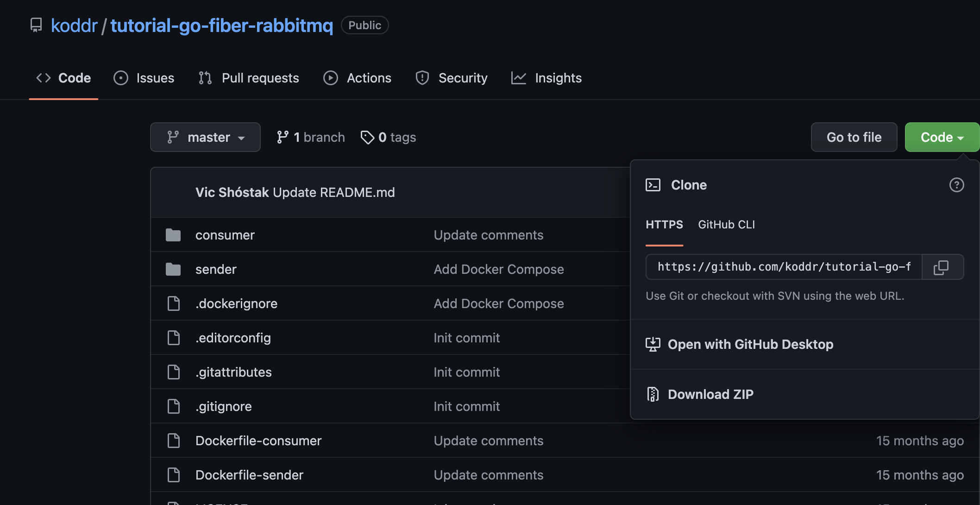Open the .dockerignore row's Add Docker Compose commit
The image size is (980, 505).
coord(499,303)
